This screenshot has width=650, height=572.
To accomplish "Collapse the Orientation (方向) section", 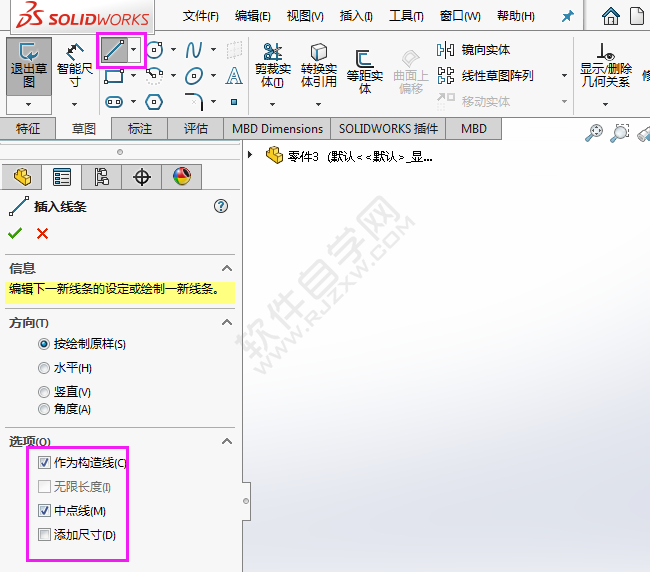I will 227,322.
